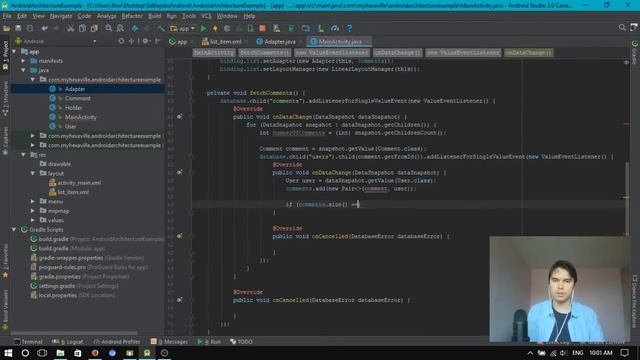Open the Build menu
The image size is (640, 360).
(x=154, y=16)
